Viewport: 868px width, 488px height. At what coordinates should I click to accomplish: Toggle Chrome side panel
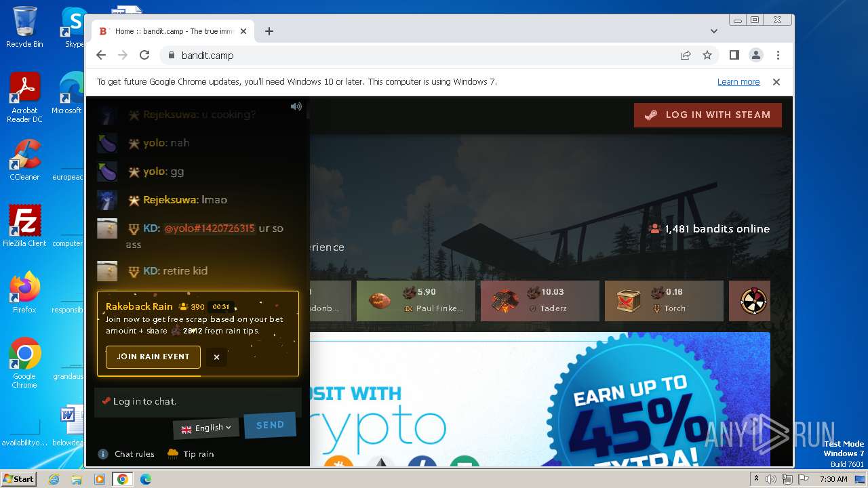(734, 56)
